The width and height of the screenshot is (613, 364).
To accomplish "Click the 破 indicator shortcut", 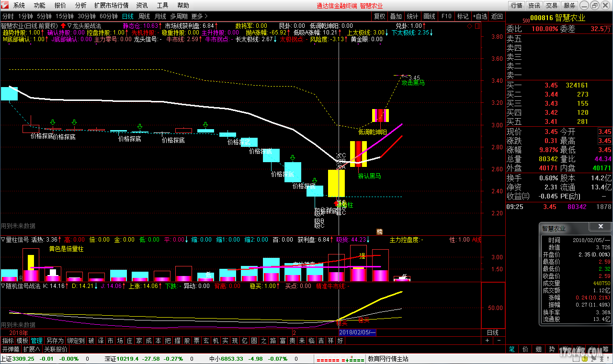I will point(91,341).
